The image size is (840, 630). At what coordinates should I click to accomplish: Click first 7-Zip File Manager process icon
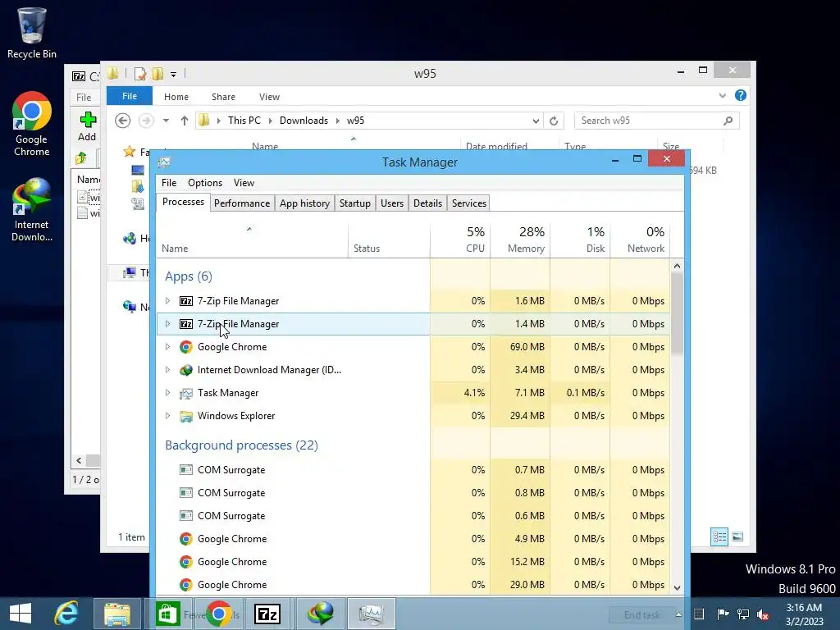tap(186, 301)
